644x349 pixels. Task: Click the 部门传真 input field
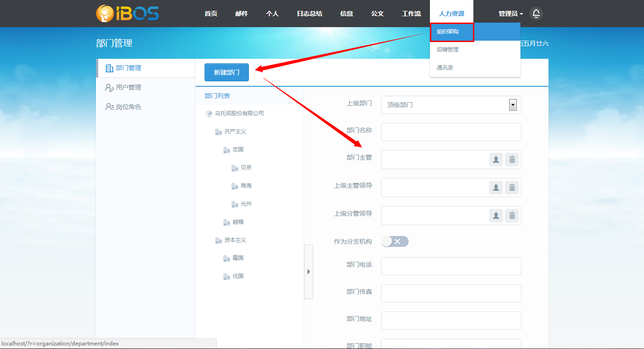coord(451,293)
